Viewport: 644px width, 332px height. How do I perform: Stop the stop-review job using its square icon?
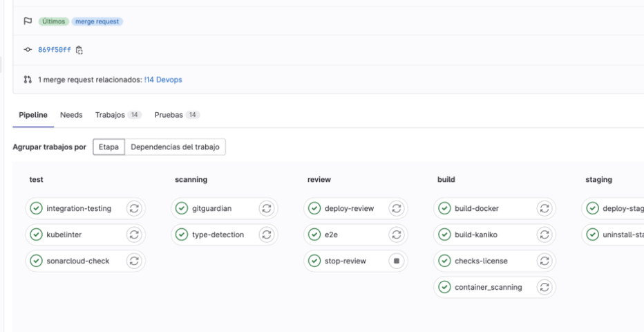click(x=397, y=261)
